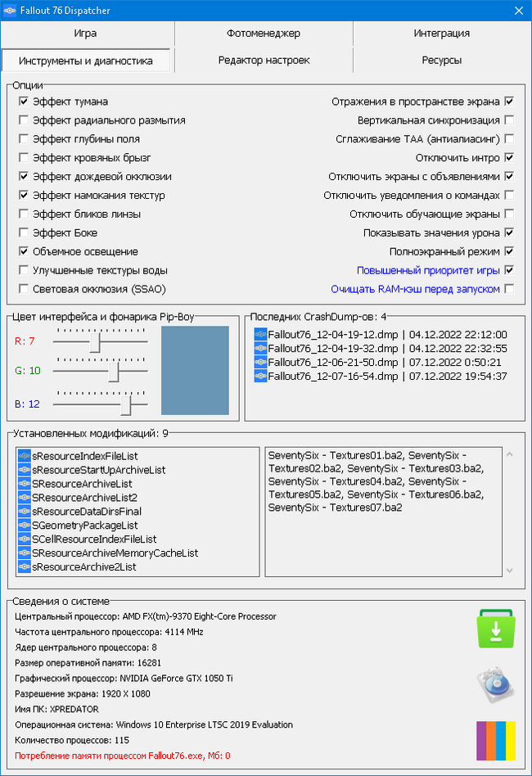Enable Сглаживание TAA checkbox

509,139
